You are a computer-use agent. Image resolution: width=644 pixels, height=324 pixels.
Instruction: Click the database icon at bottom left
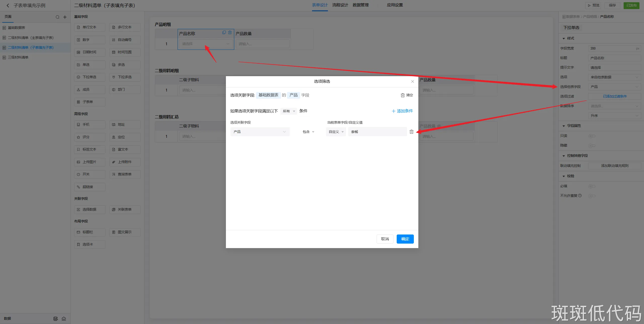pyautogui.click(x=56, y=318)
